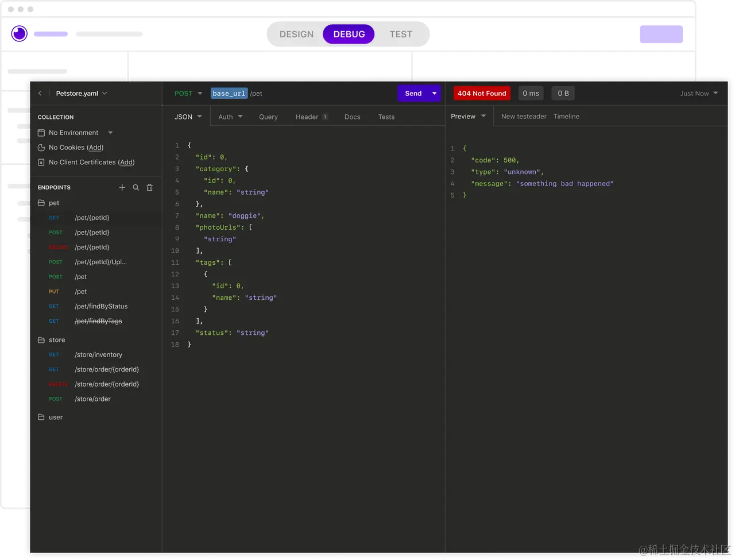The height and width of the screenshot is (560, 735).
Task: Switch to the DESIGN tab
Action: pyautogui.click(x=297, y=34)
